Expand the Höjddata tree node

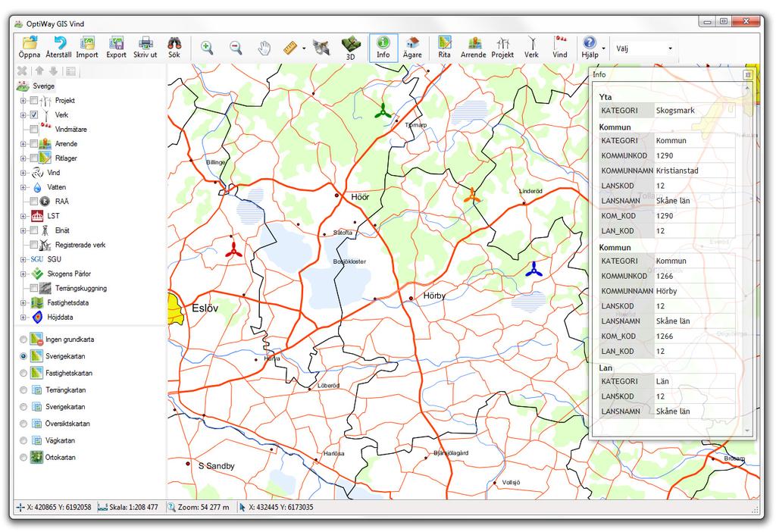tap(23, 318)
